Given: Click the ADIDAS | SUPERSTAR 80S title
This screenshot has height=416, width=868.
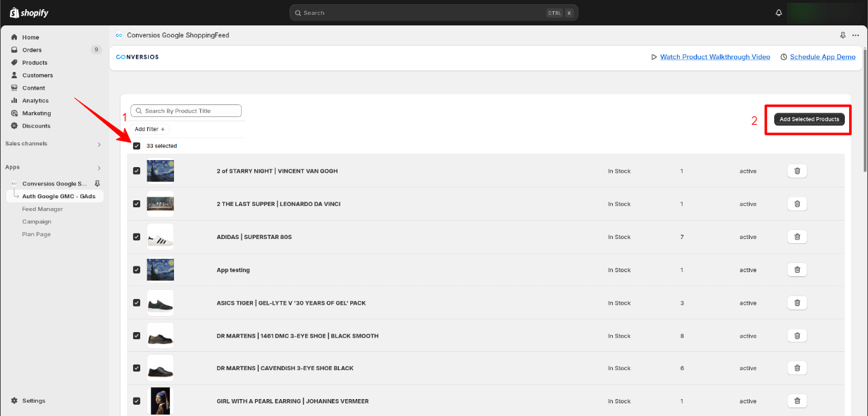Looking at the screenshot, I should pyautogui.click(x=254, y=237).
